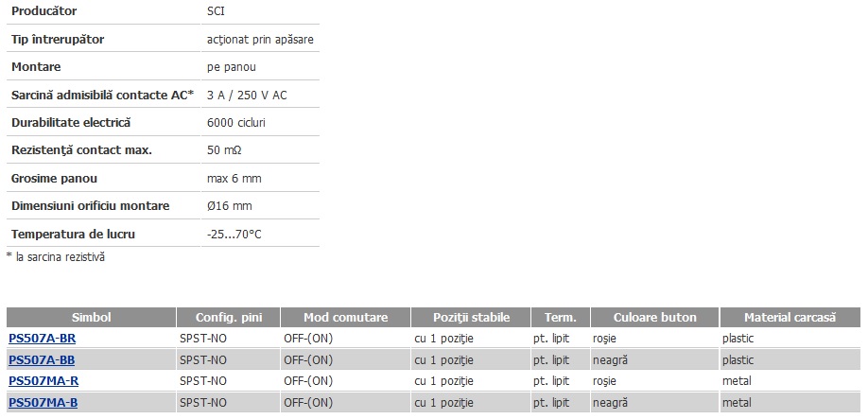Select the Producător SCI value cell
Screen dimensions: 868x419
point(260,11)
